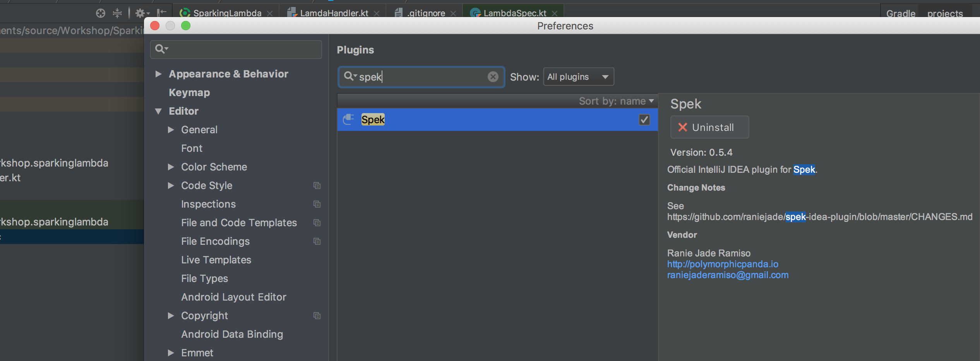The height and width of the screenshot is (361, 980).
Task: Expand the Color Scheme node
Action: click(x=171, y=167)
